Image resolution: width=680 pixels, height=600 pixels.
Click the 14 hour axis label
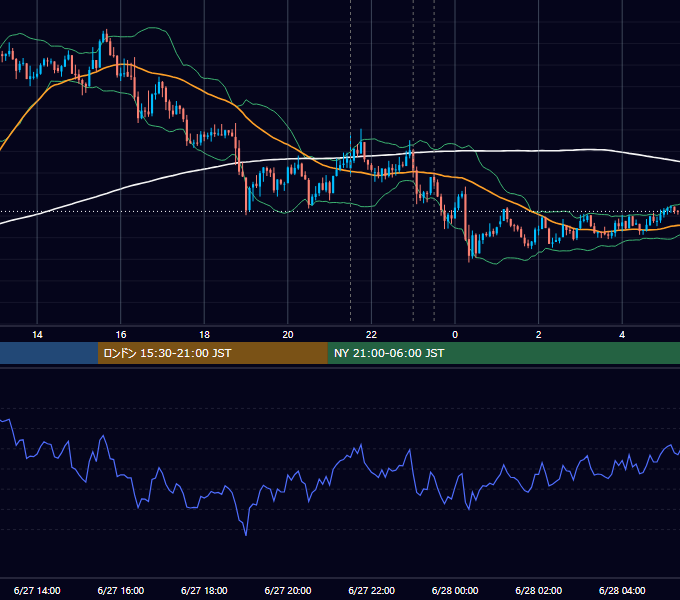pos(37,335)
